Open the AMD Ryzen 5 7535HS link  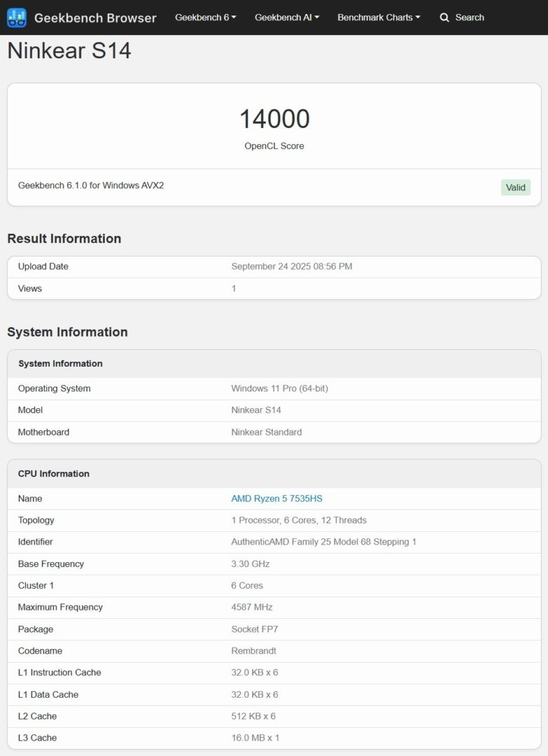pos(277,499)
